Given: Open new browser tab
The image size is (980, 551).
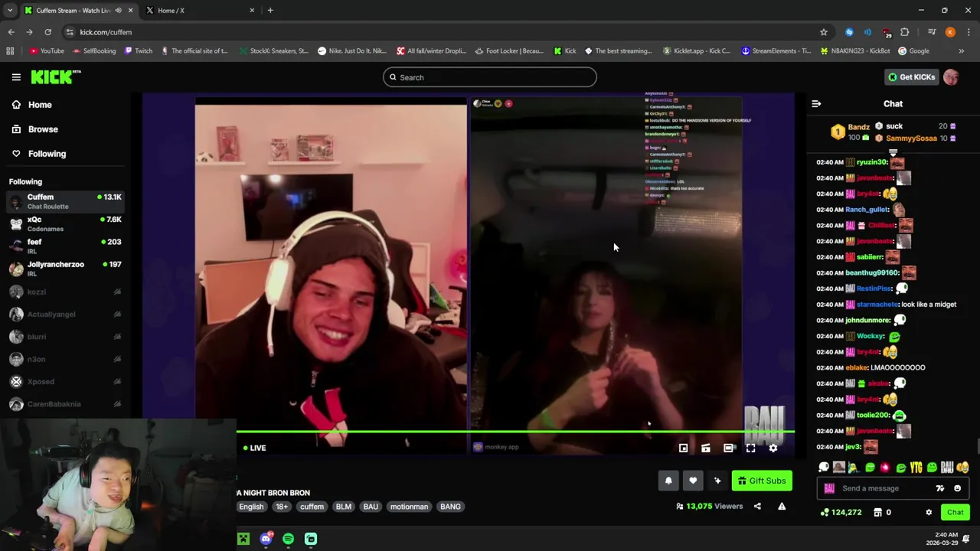Looking at the screenshot, I should (270, 11).
